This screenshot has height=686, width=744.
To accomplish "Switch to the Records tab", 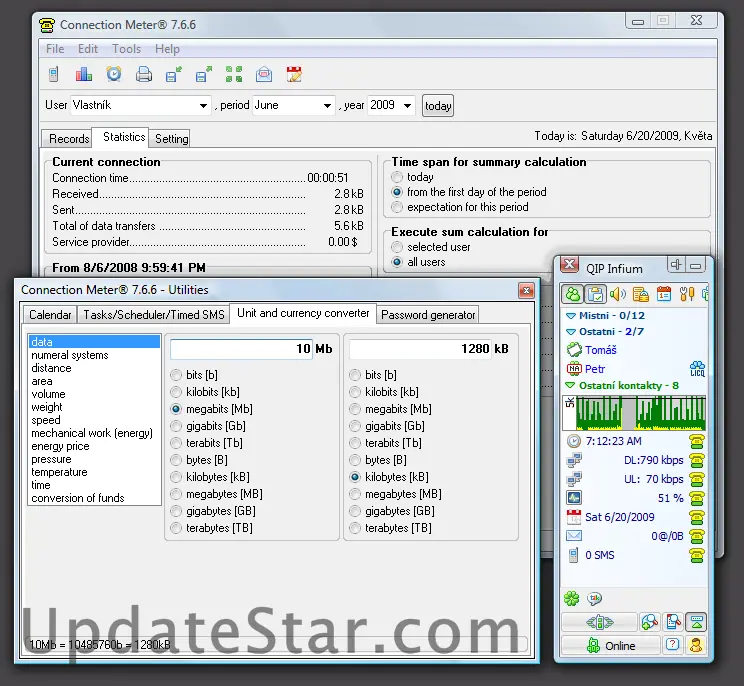I will 67,139.
